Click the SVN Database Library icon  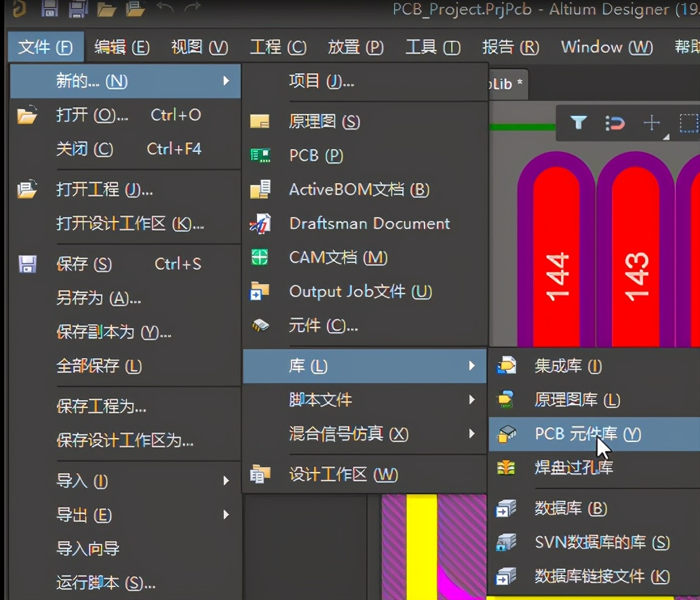(506, 542)
